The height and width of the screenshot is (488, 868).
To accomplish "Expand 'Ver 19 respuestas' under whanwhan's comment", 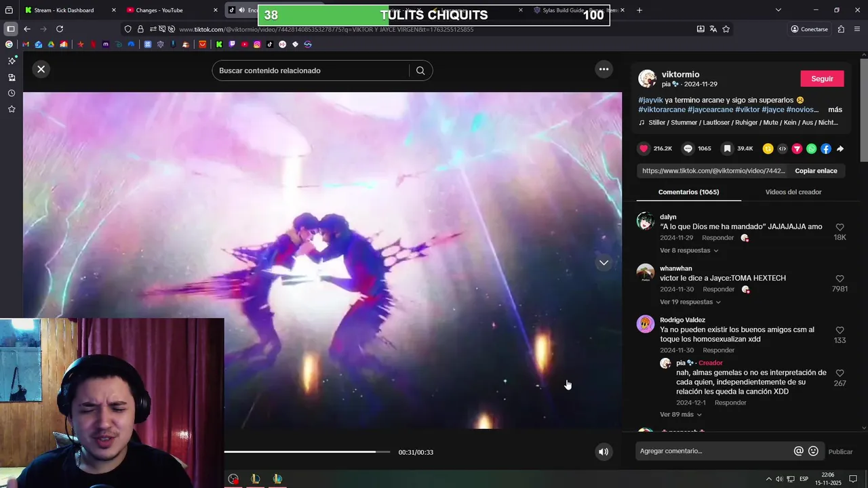I will [x=690, y=302].
